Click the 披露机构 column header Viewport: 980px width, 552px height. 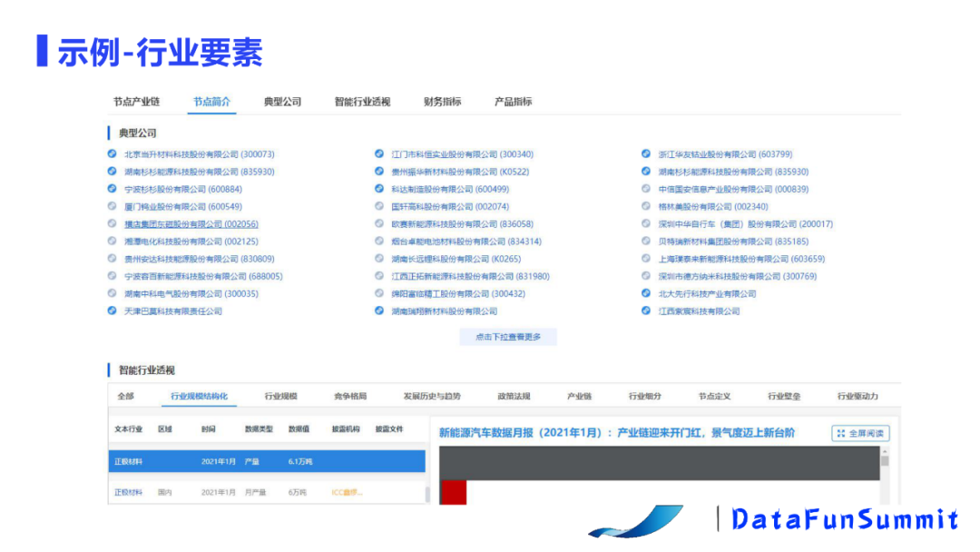click(x=346, y=429)
